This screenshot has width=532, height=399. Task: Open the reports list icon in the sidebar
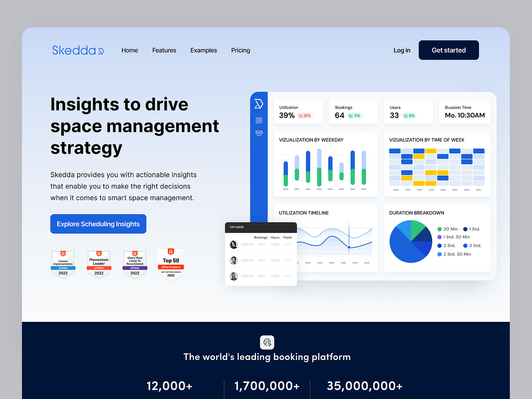point(259,120)
